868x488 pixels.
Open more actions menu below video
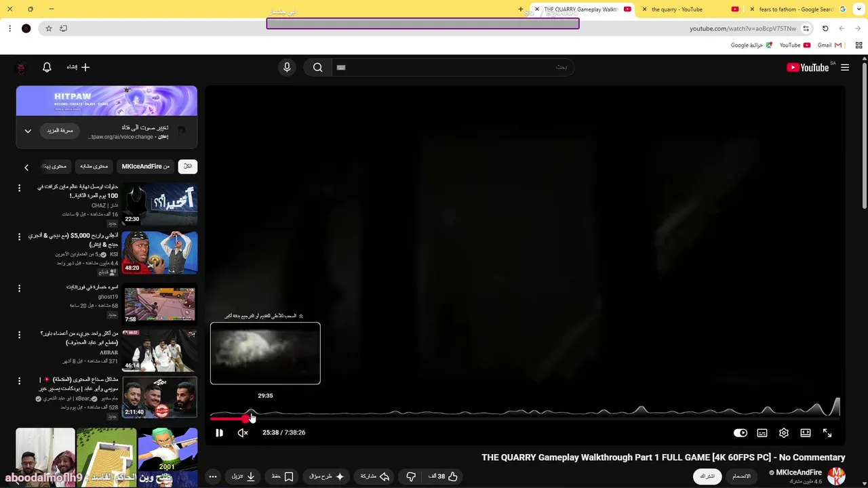tap(213, 476)
